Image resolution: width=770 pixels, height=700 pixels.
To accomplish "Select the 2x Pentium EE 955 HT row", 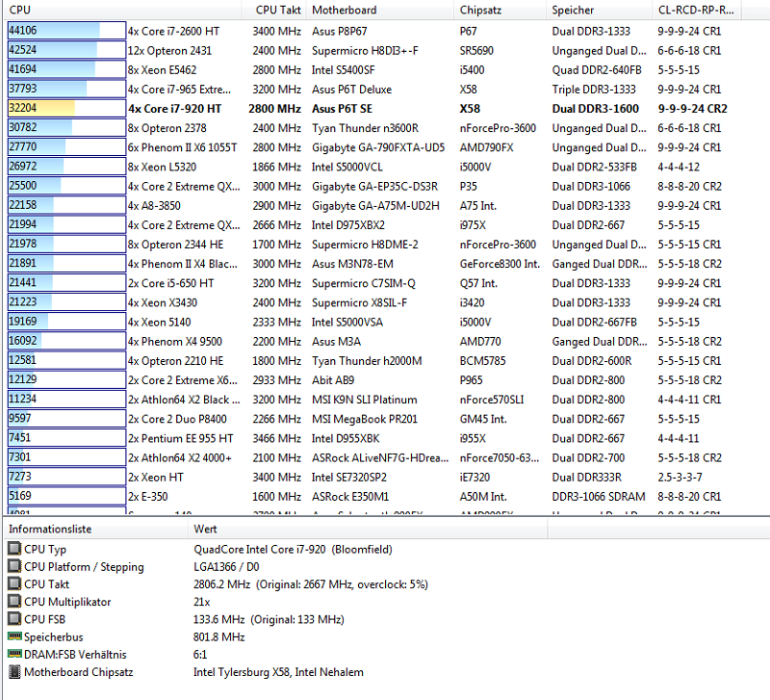I will pyautogui.click(x=373, y=438).
